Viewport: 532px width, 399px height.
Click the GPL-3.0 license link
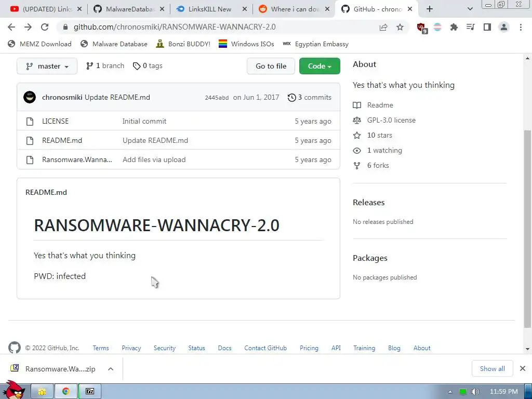coord(391,120)
